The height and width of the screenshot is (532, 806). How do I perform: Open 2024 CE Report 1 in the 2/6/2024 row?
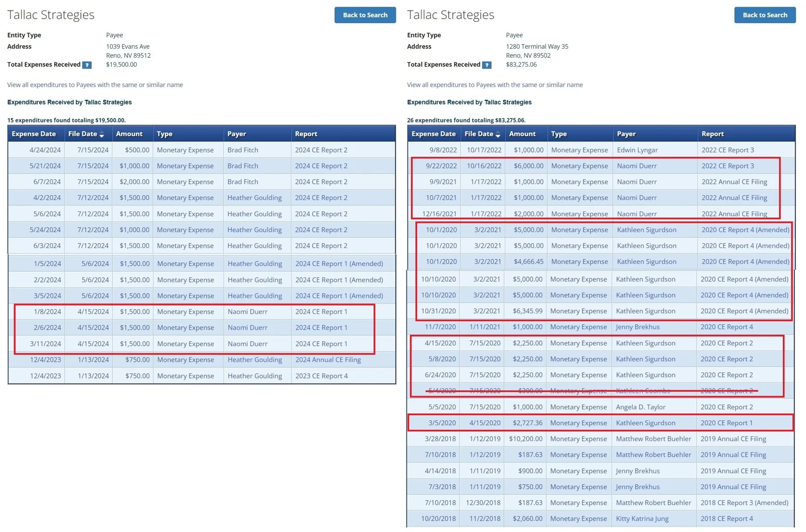click(321, 328)
